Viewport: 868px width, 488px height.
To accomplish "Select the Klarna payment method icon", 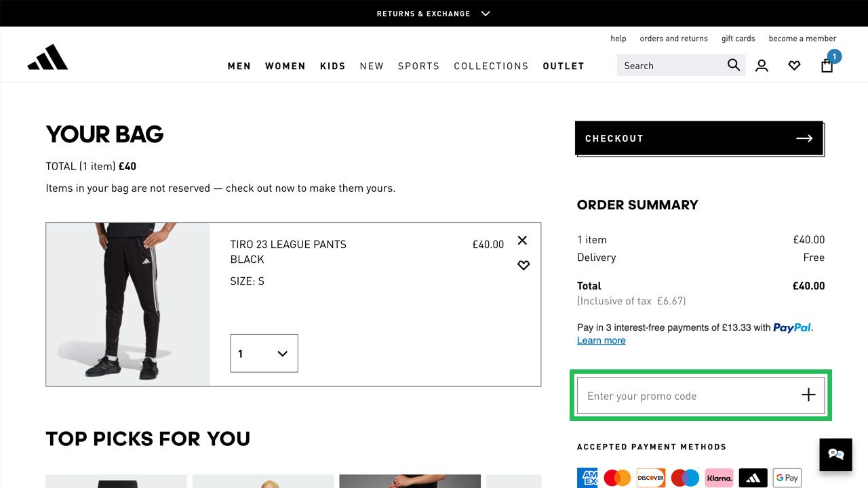I will (x=719, y=478).
